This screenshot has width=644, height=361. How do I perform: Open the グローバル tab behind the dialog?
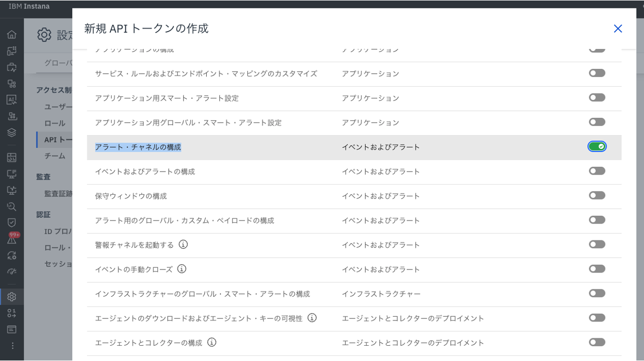[x=58, y=63]
